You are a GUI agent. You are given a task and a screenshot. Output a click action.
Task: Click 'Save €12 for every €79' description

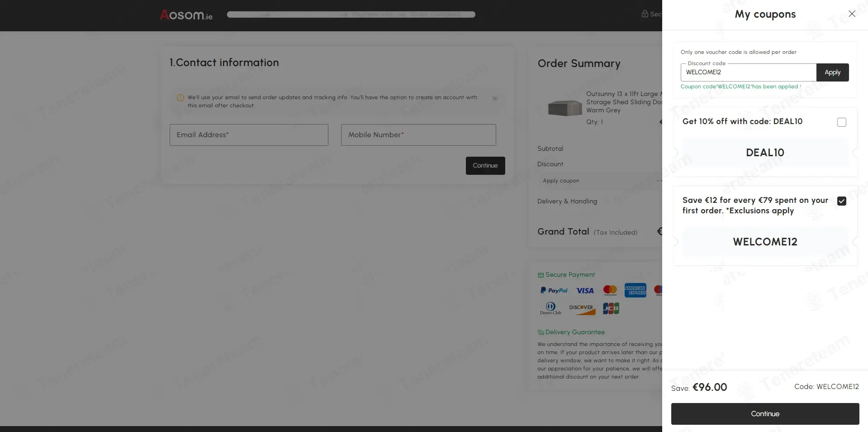[x=755, y=205]
